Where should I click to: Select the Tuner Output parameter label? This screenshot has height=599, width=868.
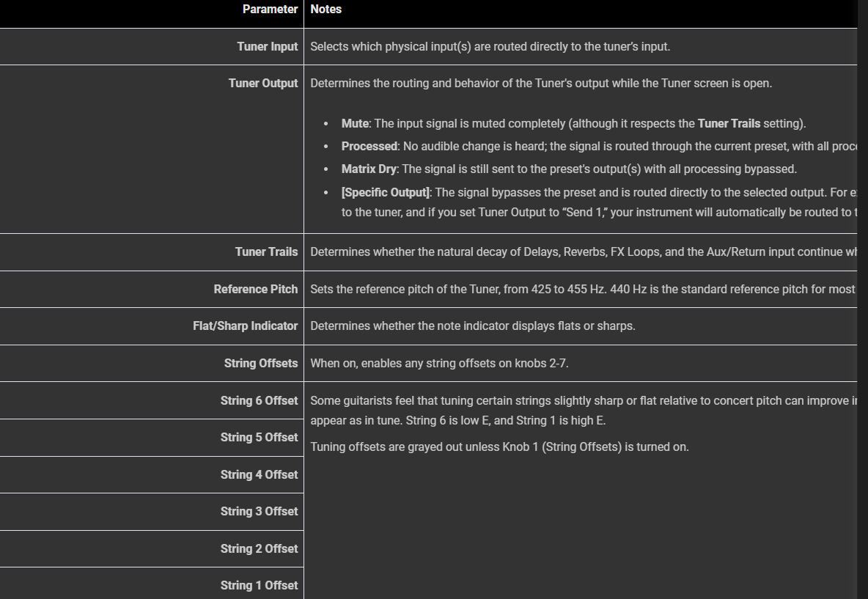pos(262,83)
